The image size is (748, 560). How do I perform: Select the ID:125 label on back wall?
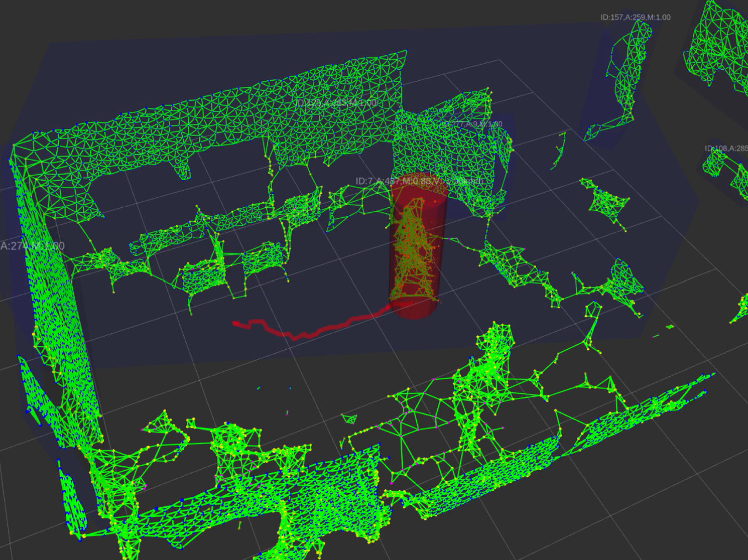[335, 103]
